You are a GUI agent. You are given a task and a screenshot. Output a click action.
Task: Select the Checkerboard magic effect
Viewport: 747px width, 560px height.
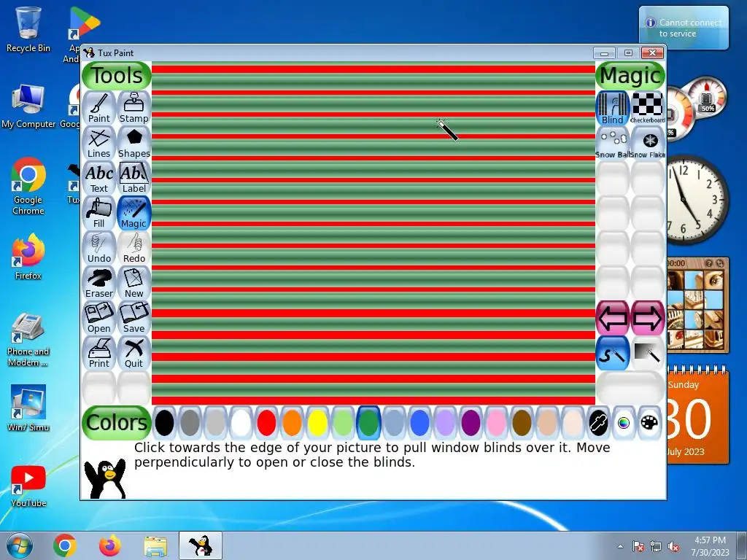coord(648,108)
